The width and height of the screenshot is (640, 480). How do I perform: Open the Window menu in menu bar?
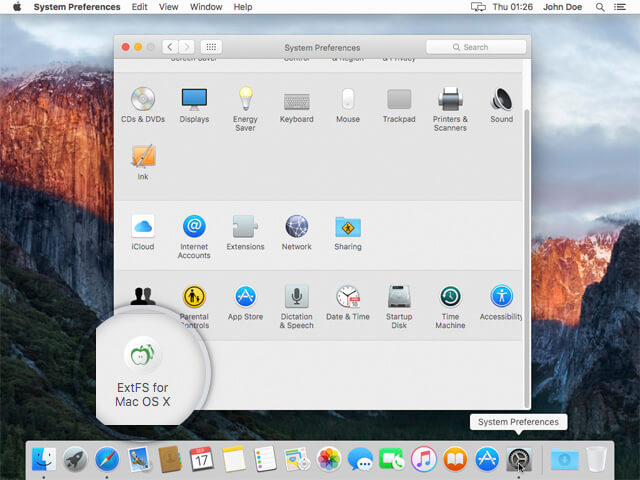click(x=206, y=7)
